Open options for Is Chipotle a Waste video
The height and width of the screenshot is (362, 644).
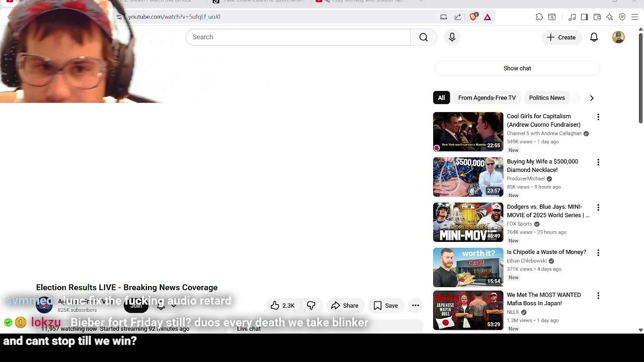click(598, 253)
